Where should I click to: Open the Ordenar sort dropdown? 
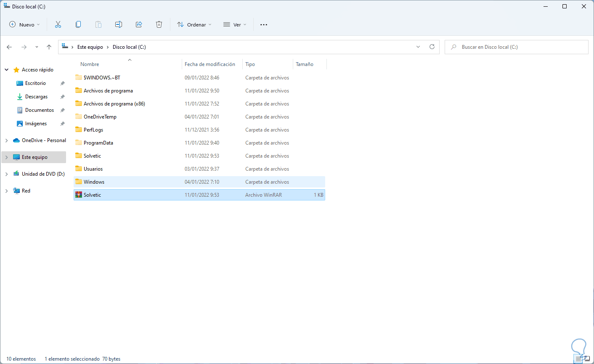(194, 24)
